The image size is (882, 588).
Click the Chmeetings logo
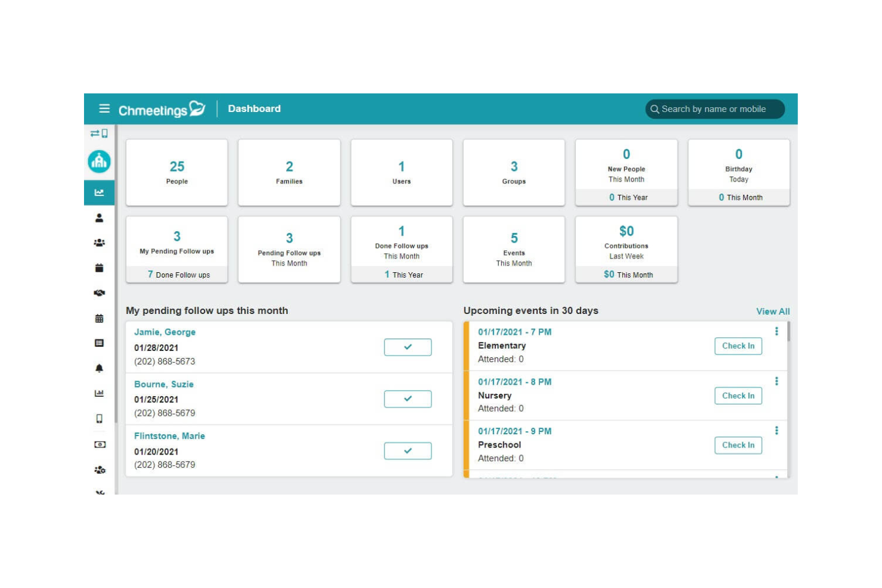tap(162, 109)
